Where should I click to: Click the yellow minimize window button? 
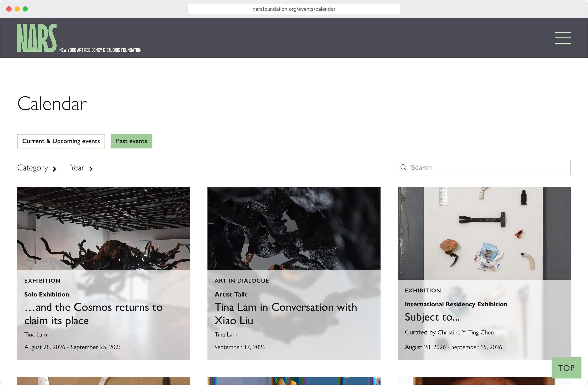(x=17, y=9)
